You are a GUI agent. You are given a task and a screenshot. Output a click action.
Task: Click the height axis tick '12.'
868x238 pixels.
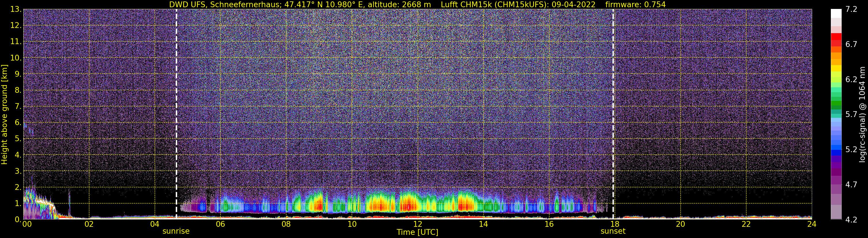point(16,26)
